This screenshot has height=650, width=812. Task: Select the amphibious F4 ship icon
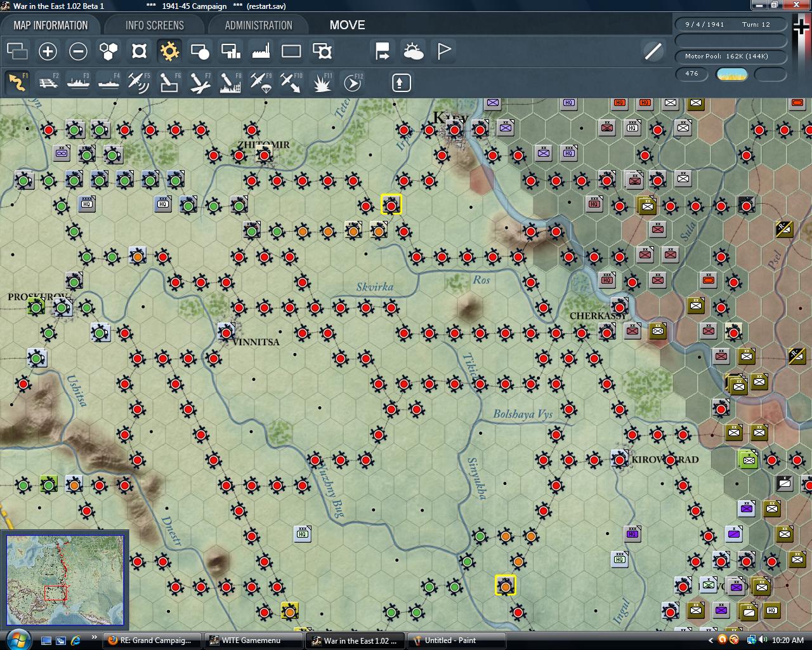[x=108, y=83]
